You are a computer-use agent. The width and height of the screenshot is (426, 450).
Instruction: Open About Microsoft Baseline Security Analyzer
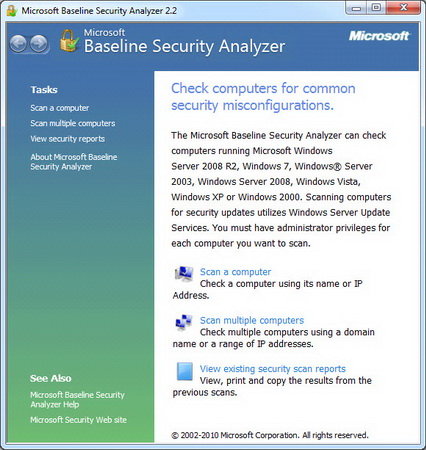point(74,162)
